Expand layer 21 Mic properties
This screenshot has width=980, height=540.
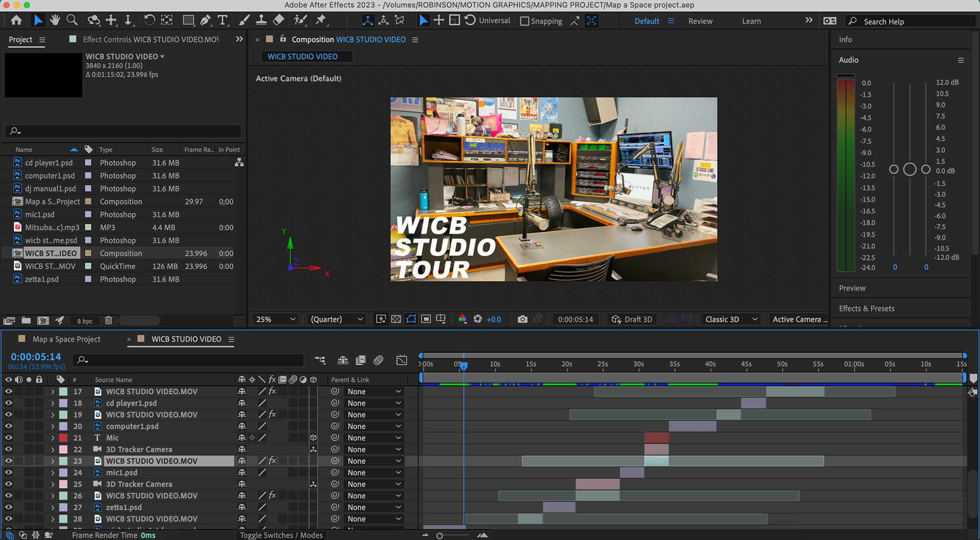[x=53, y=438]
